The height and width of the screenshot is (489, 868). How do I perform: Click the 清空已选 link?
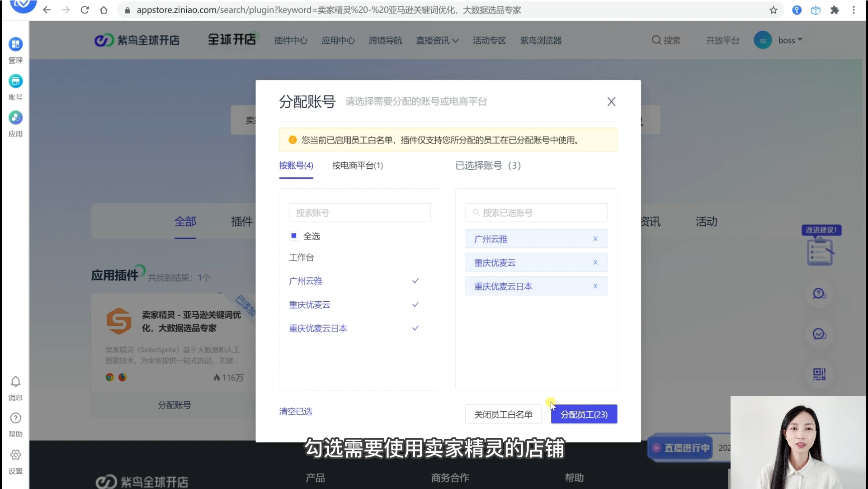tap(296, 412)
